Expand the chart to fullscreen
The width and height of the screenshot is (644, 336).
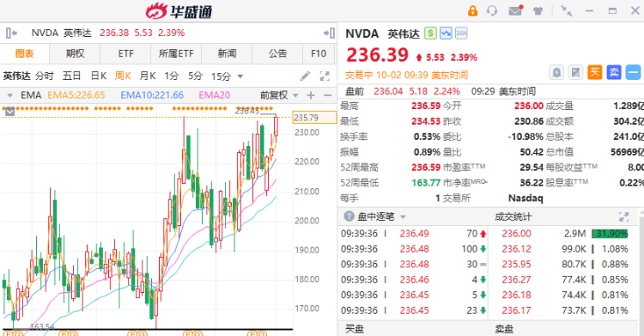pos(325,76)
